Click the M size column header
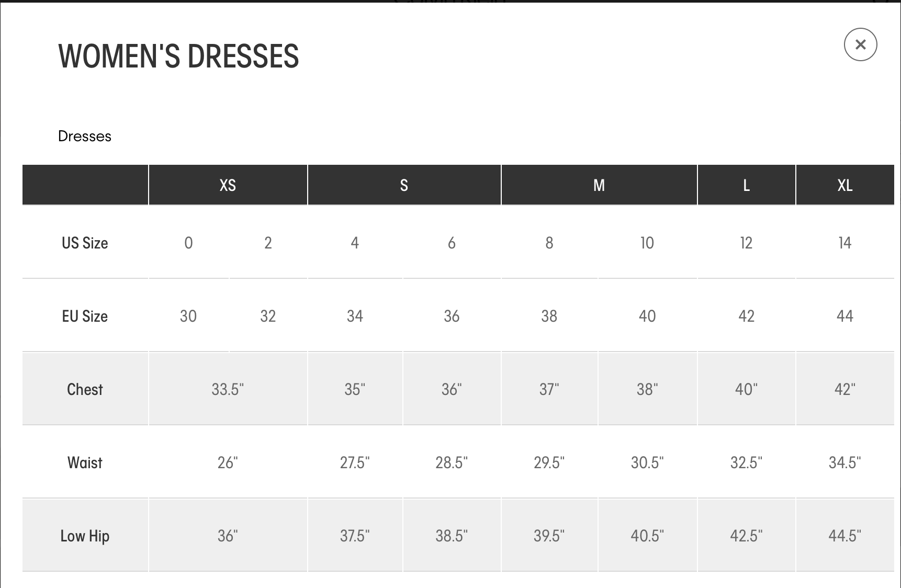This screenshot has width=901, height=588. (x=599, y=185)
